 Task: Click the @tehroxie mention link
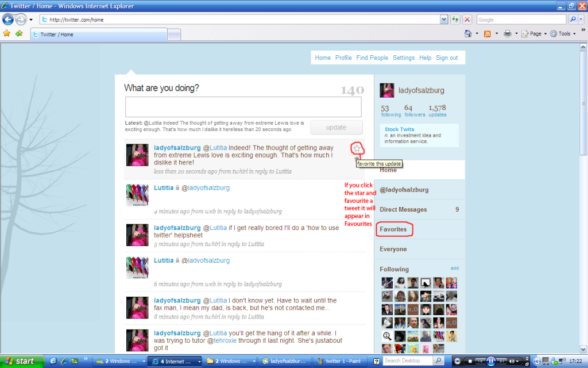click(x=222, y=340)
